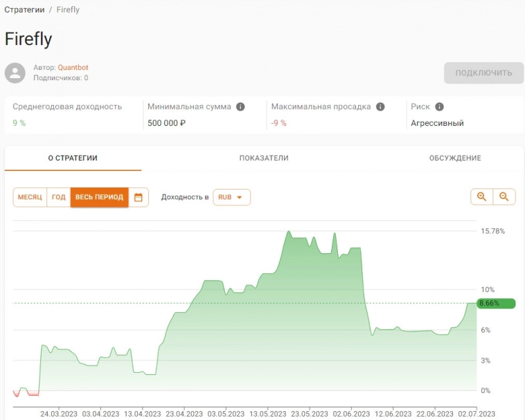Click the 0% axis label
The width and height of the screenshot is (525, 420).
point(486,390)
